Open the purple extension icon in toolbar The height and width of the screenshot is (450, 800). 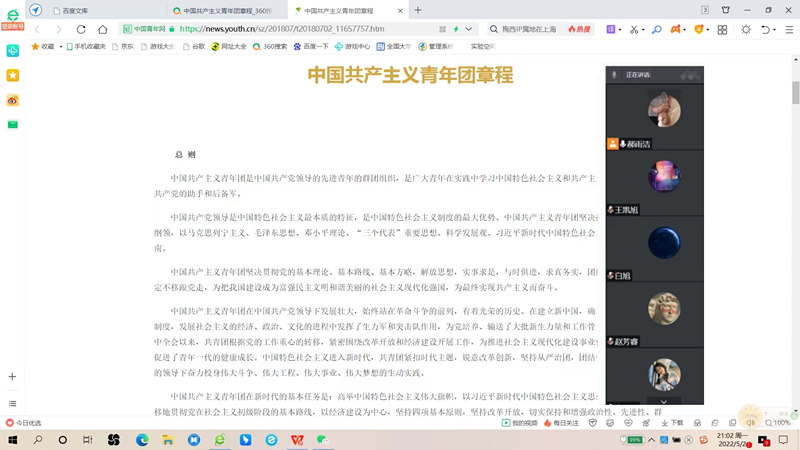[x=611, y=30]
